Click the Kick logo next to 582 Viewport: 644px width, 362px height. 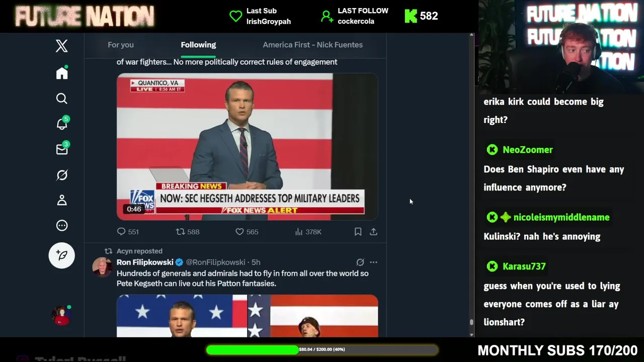tap(411, 16)
